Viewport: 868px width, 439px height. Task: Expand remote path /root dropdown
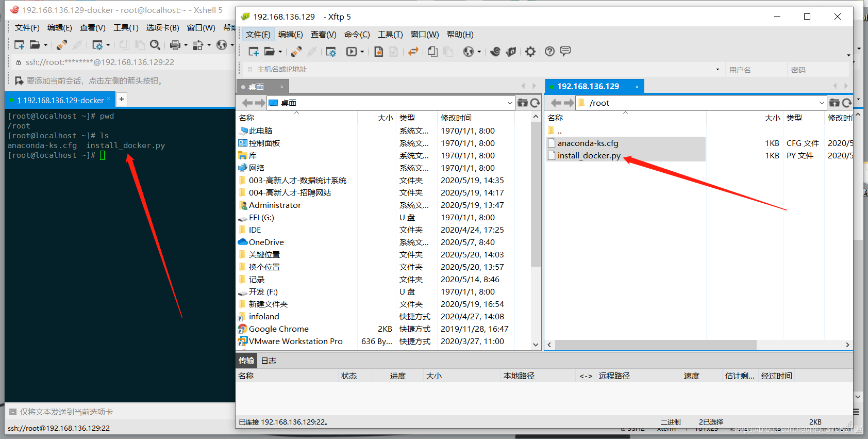tap(822, 103)
